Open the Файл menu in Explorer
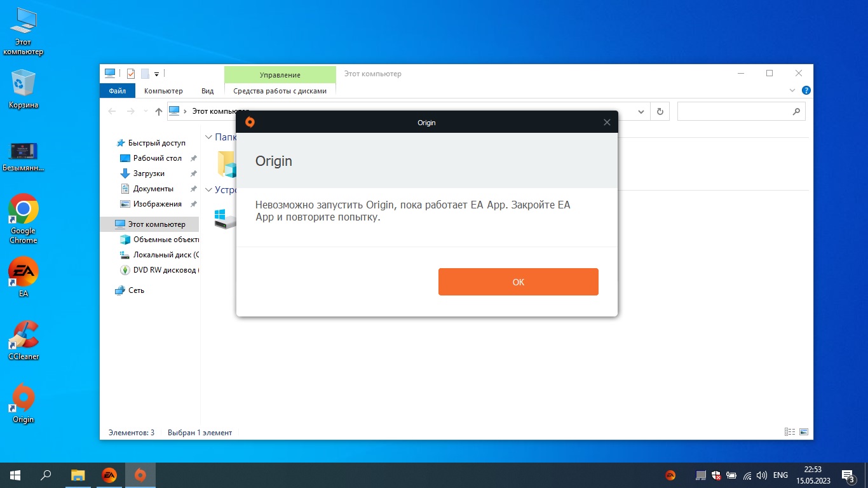The width and height of the screenshot is (868, 488). coord(117,91)
